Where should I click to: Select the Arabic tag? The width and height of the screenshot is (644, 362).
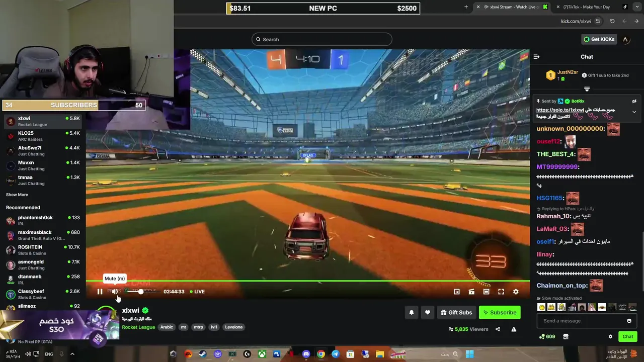click(x=167, y=327)
